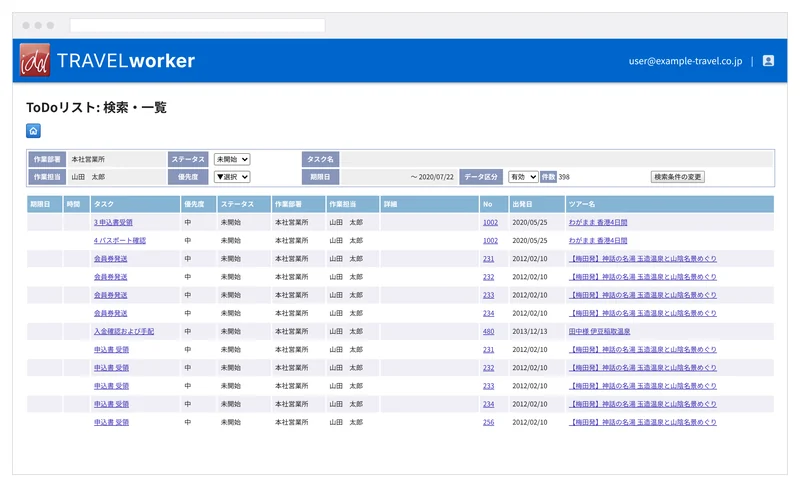The width and height of the screenshot is (800, 487).
Task: Click the user@example-travel.co.jp account text
Action: coord(685,61)
